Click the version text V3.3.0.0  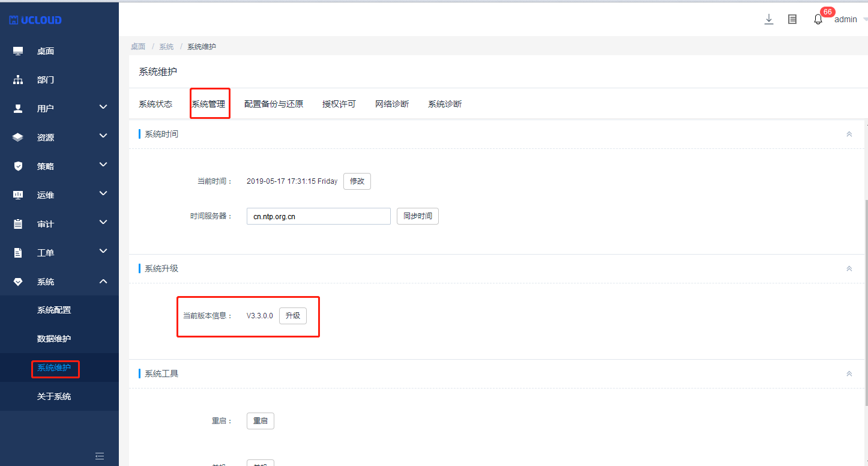coord(260,316)
